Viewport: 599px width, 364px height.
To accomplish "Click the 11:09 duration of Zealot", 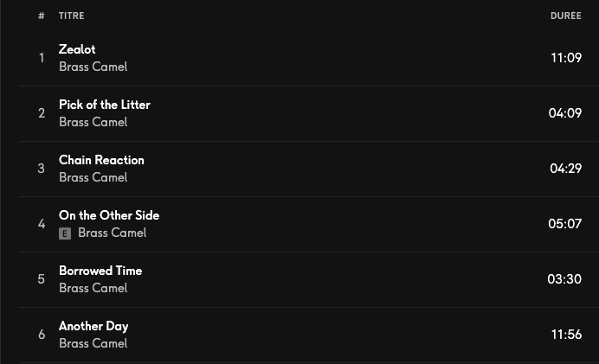I will pos(565,58).
